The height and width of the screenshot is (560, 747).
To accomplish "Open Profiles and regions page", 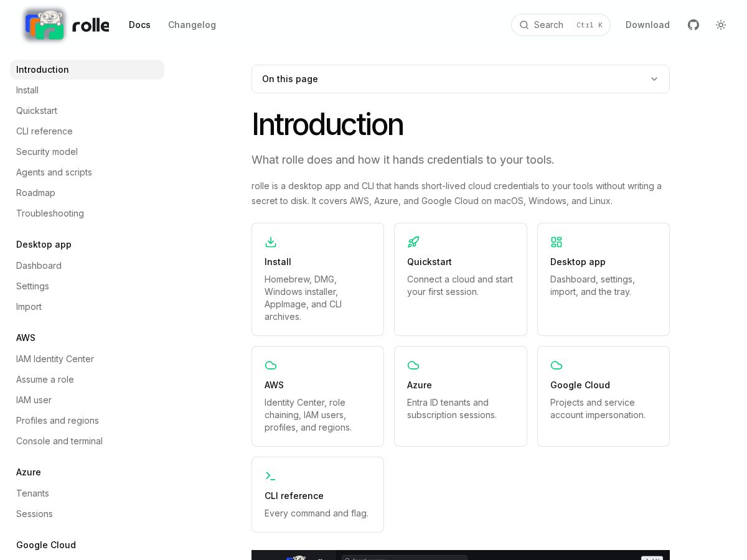I will pos(87,421).
